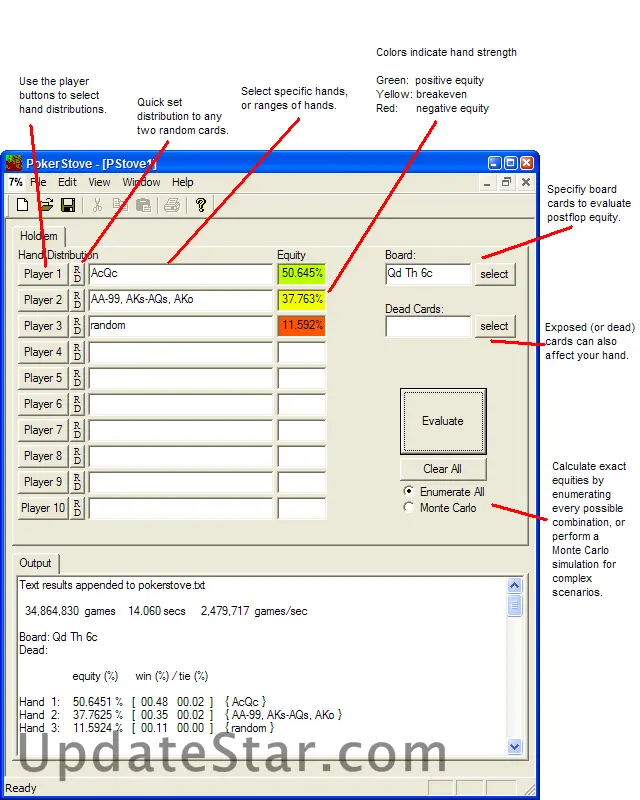This screenshot has height=800, width=640.
Task: Click the 7% document icon in menu bar
Action: pos(15,182)
